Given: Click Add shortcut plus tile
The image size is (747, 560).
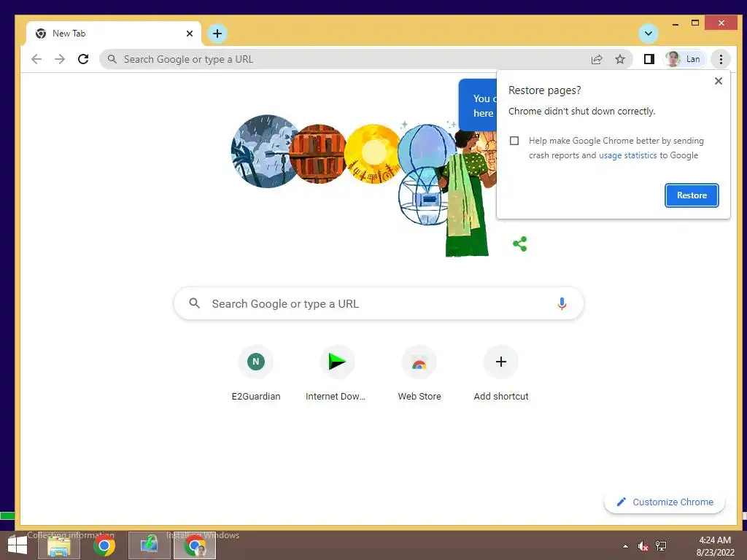Looking at the screenshot, I should (501, 373).
